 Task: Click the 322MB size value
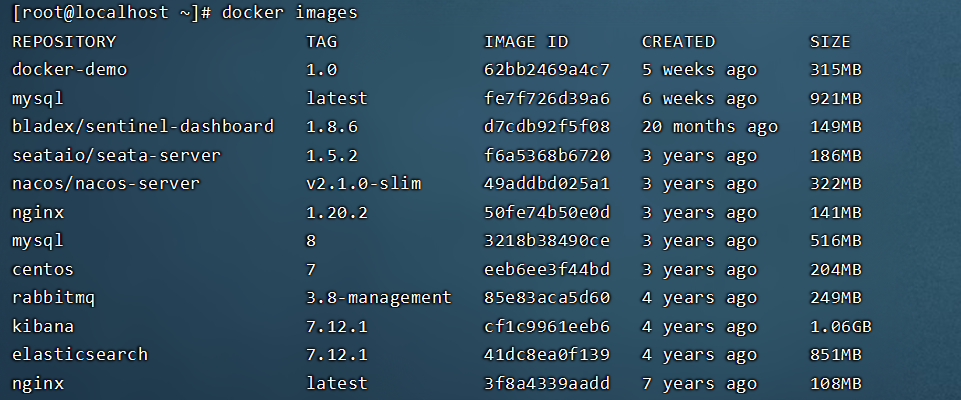(x=836, y=184)
